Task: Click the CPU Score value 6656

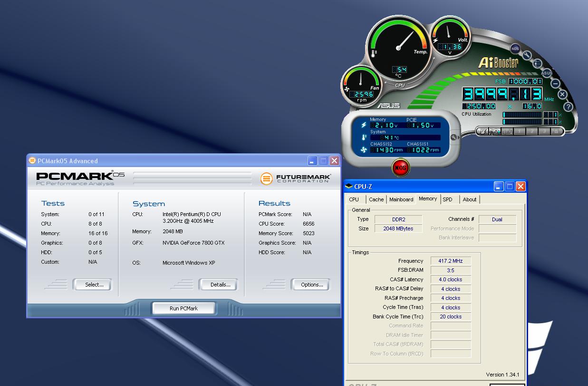Action: coord(308,224)
